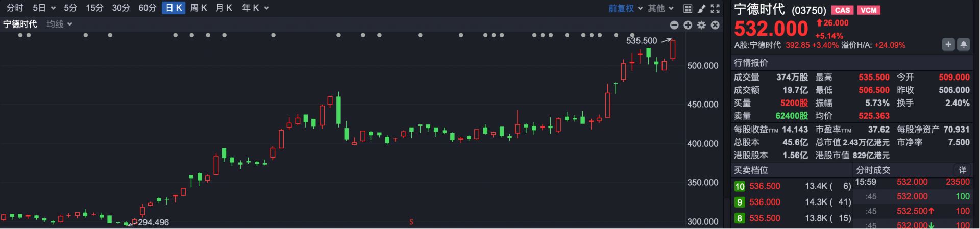The height and width of the screenshot is (229, 980).
Task: Click the latest red candlestick near 535.500
Action: pos(673,49)
